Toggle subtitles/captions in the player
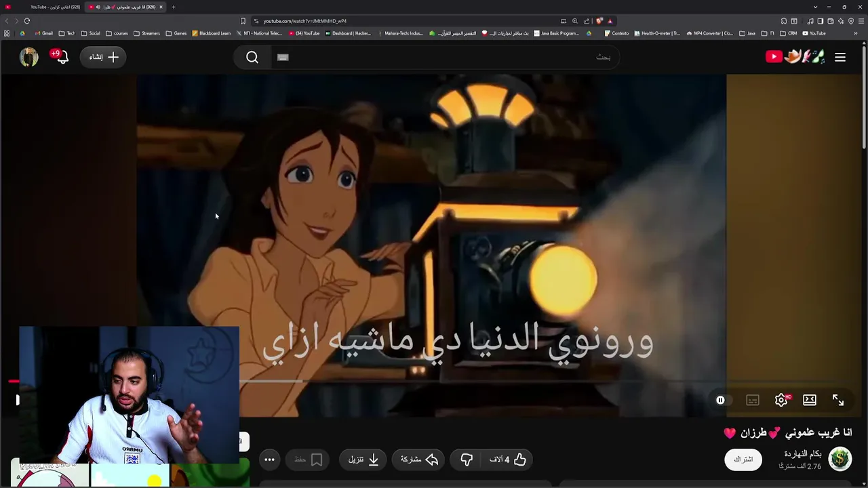This screenshot has height=488, width=868. click(752, 400)
